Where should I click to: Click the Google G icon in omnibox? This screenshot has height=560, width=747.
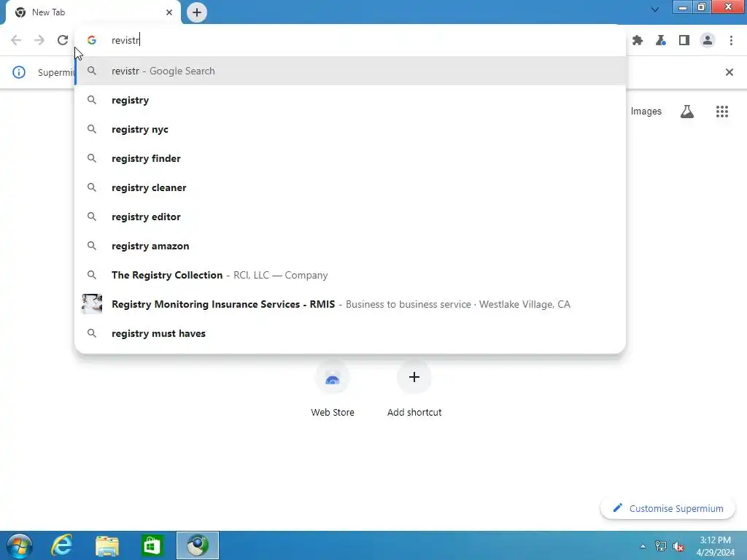pos(92,41)
